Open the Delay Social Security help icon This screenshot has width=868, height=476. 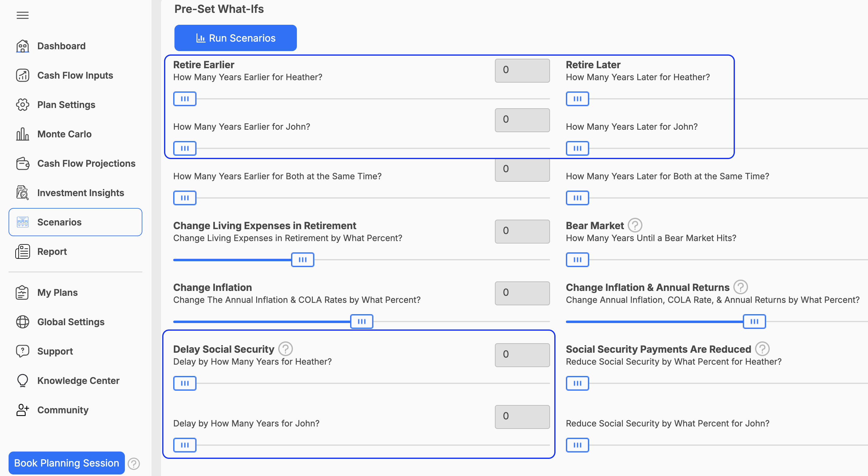click(285, 349)
